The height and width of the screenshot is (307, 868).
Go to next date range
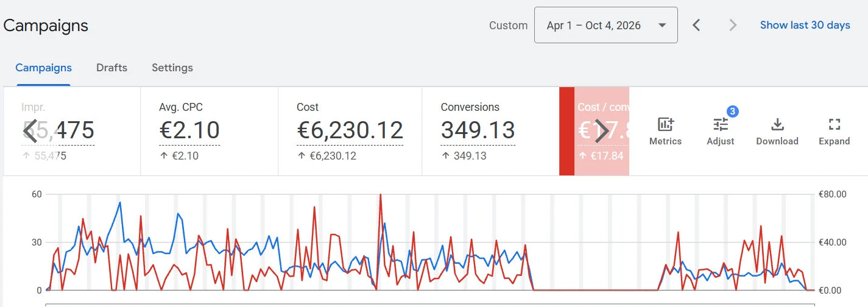[733, 25]
